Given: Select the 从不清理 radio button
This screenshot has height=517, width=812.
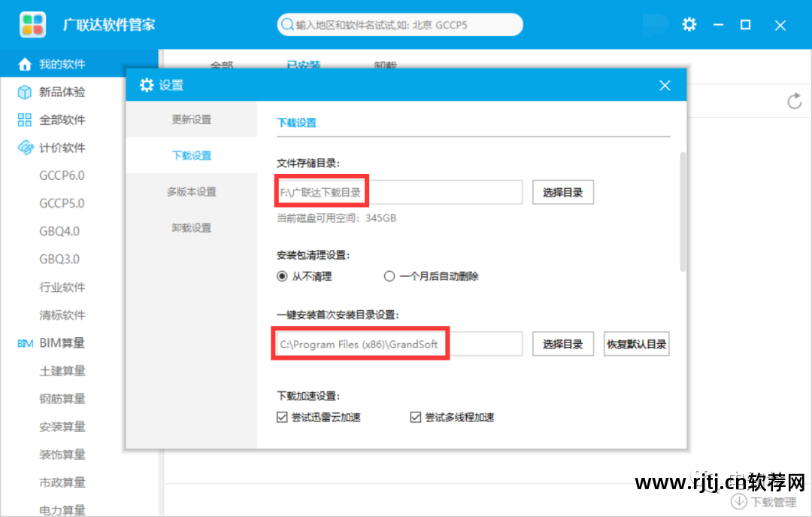Looking at the screenshot, I should [x=282, y=276].
